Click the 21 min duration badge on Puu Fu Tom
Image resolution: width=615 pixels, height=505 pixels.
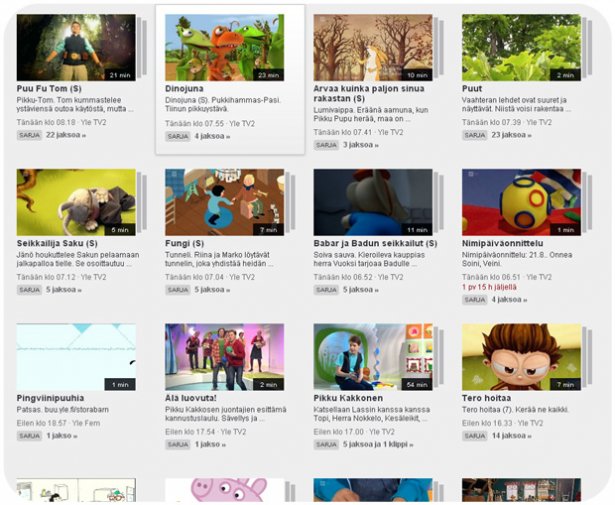click(x=120, y=75)
